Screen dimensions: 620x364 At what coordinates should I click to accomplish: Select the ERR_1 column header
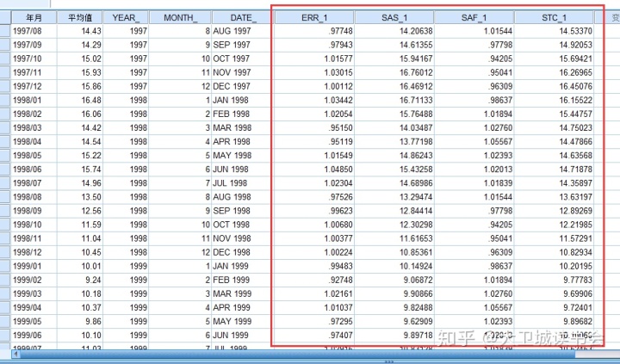click(314, 18)
